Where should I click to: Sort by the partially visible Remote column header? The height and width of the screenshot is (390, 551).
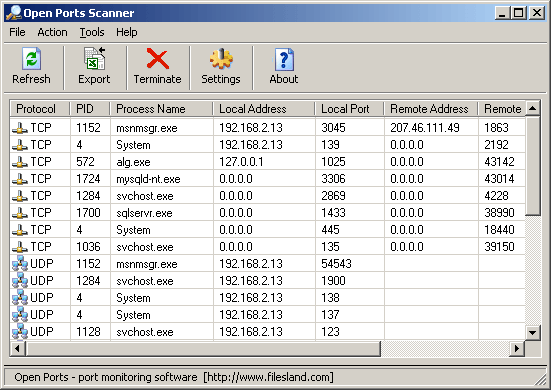(502, 109)
